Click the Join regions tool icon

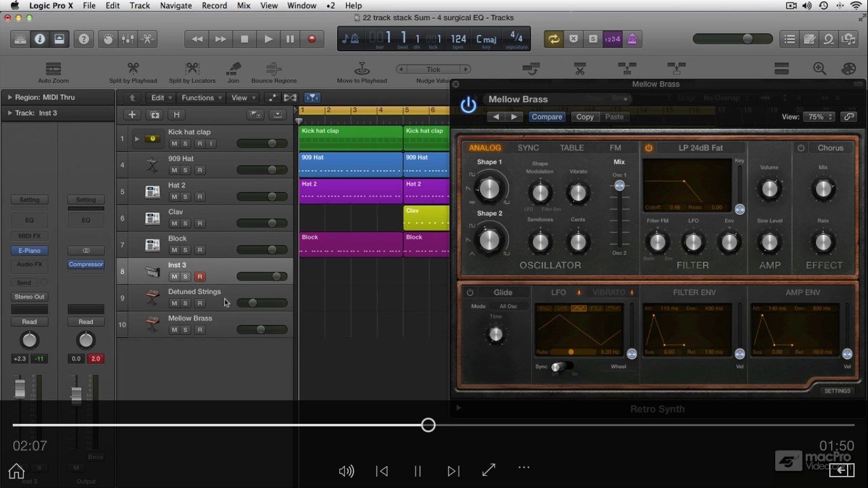click(233, 68)
